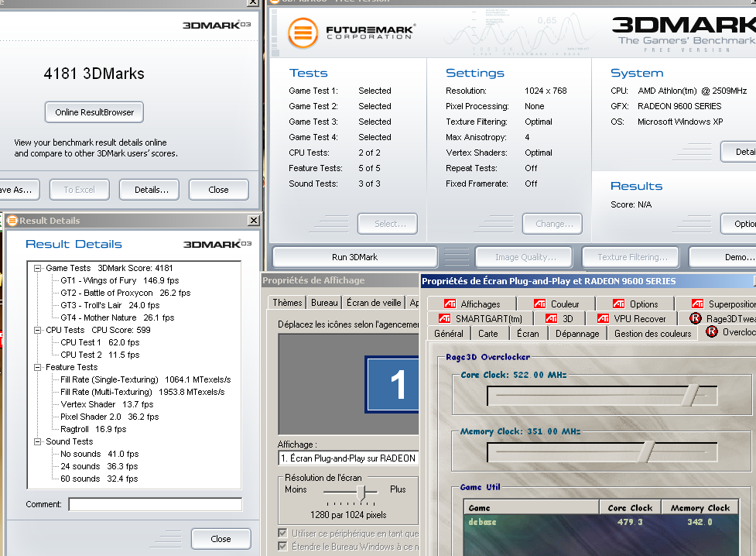This screenshot has width=756, height=556.
Task: Click the Texture Filtering… button
Action: 632,257
